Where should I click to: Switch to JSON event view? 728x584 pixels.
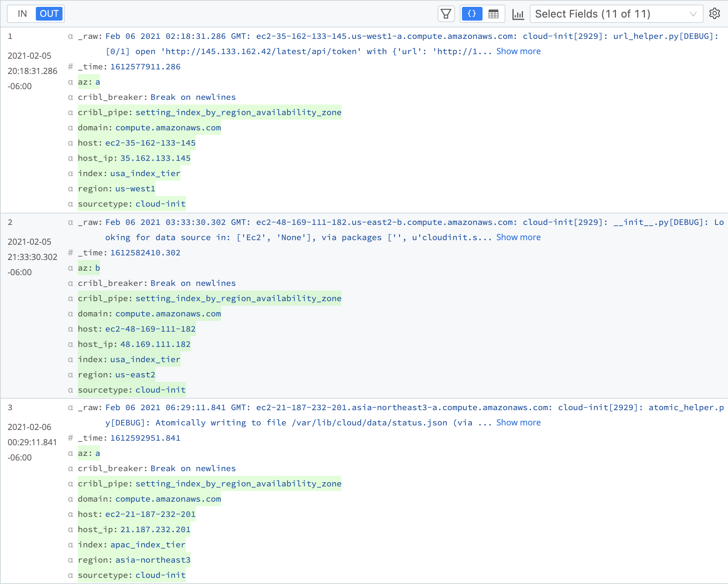[472, 14]
